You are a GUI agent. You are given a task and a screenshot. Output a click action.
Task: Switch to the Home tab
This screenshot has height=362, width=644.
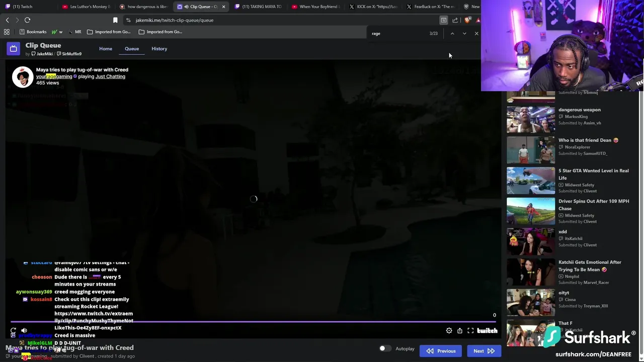tap(106, 49)
